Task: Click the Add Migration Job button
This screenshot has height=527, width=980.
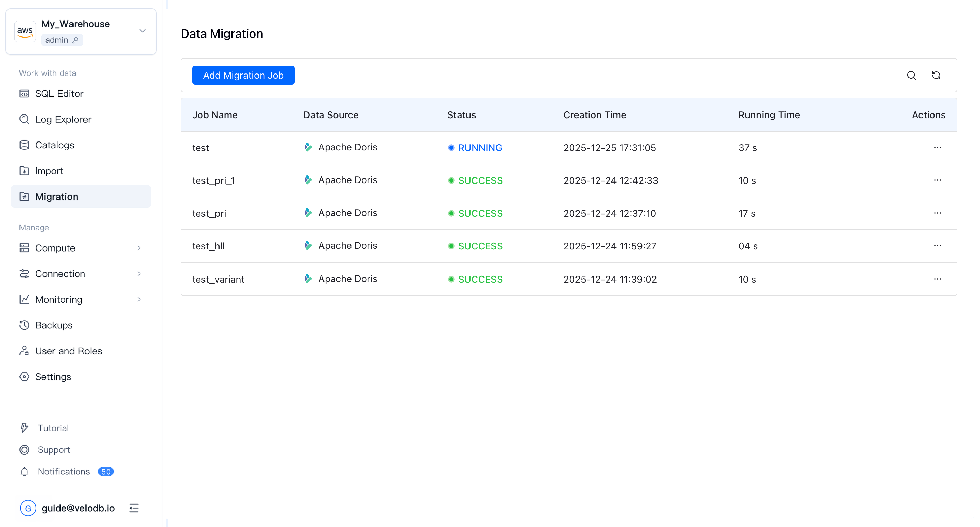Action: tap(243, 75)
